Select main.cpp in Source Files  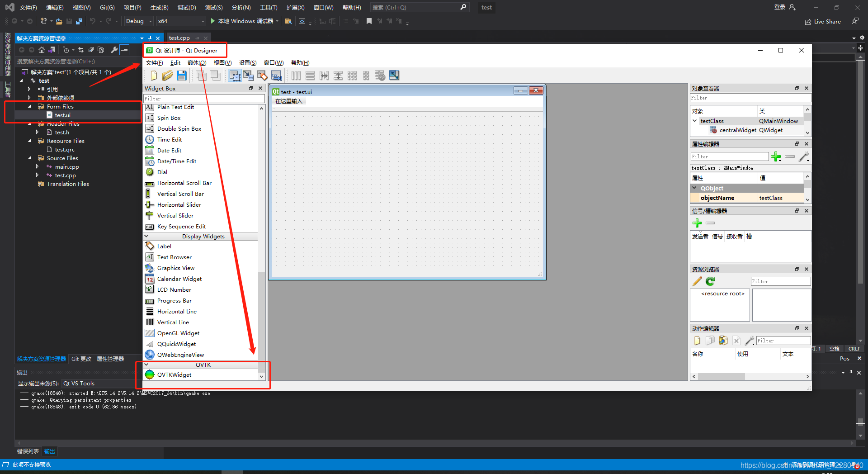point(67,167)
